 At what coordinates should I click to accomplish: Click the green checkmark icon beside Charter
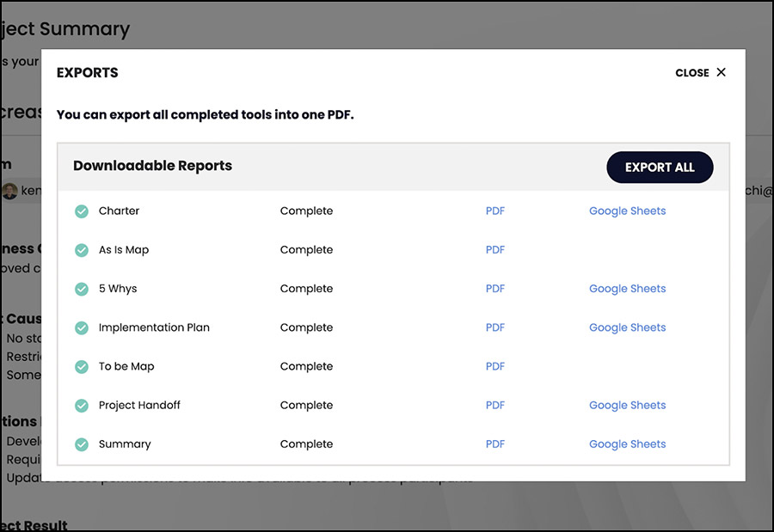pos(82,211)
